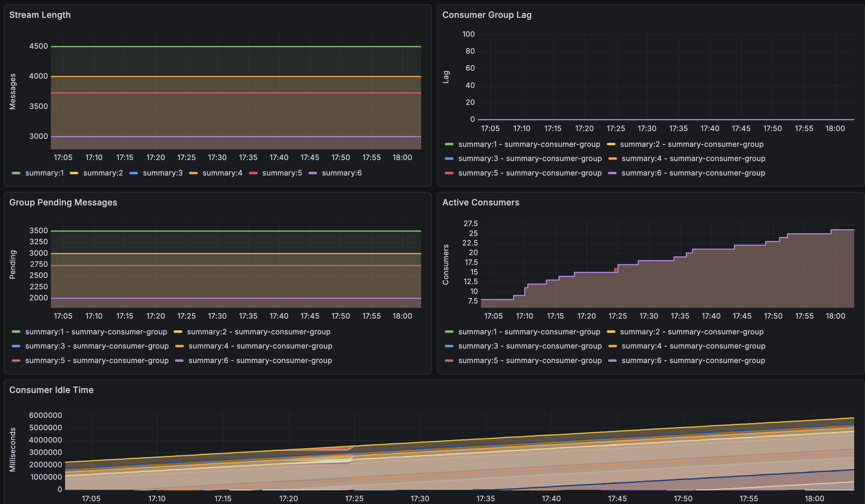865x504 pixels.
Task: Toggle summary:6 series in Stream Length legend
Action: [x=341, y=173]
